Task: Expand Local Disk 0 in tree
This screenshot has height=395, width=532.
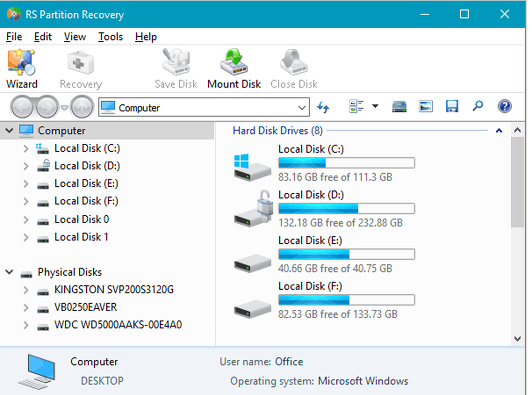Action: tap(26, 220)
